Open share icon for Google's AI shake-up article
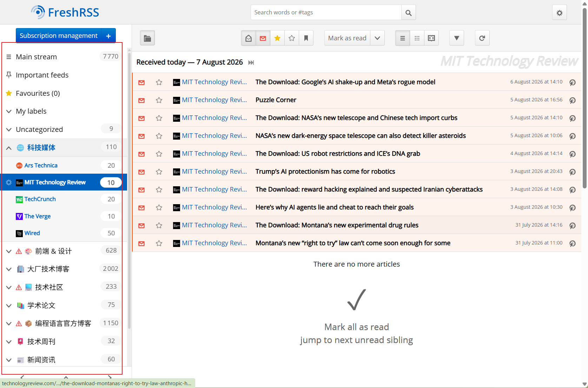Viewport: 588px width, 388px height. [572, 82]
